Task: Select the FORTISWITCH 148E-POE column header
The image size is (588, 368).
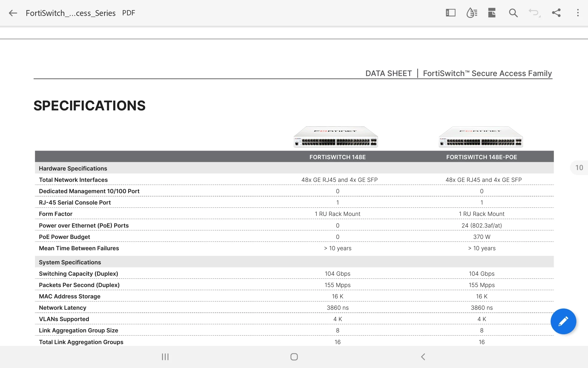Action: tap(481, 157)
